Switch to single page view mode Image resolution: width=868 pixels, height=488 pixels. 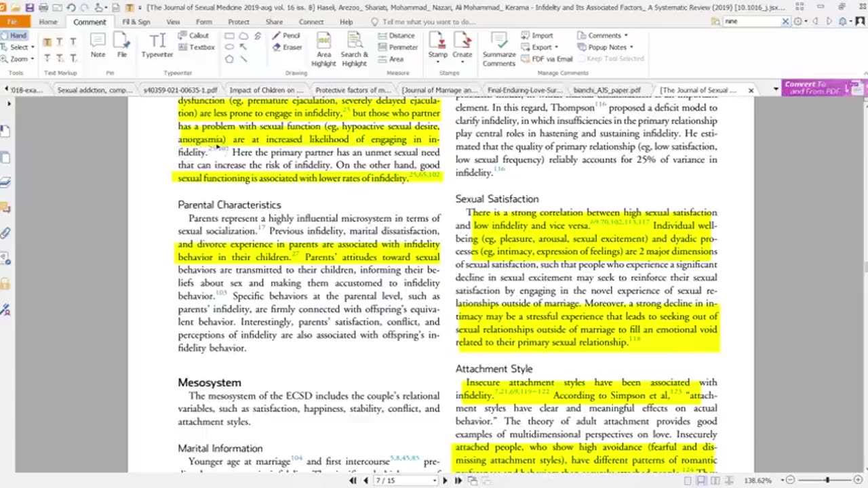click(x=688, y=481)
